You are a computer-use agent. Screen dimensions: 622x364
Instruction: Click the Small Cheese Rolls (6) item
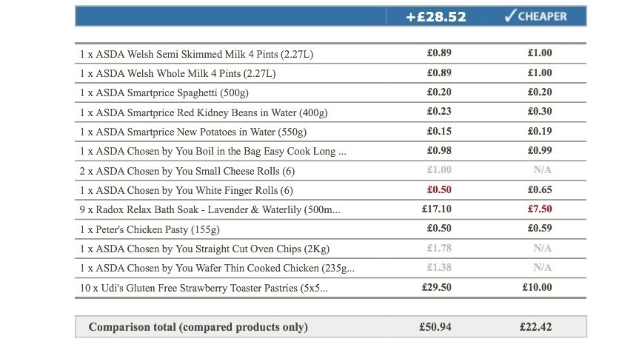pyautogui.click(x=187, y=172)
